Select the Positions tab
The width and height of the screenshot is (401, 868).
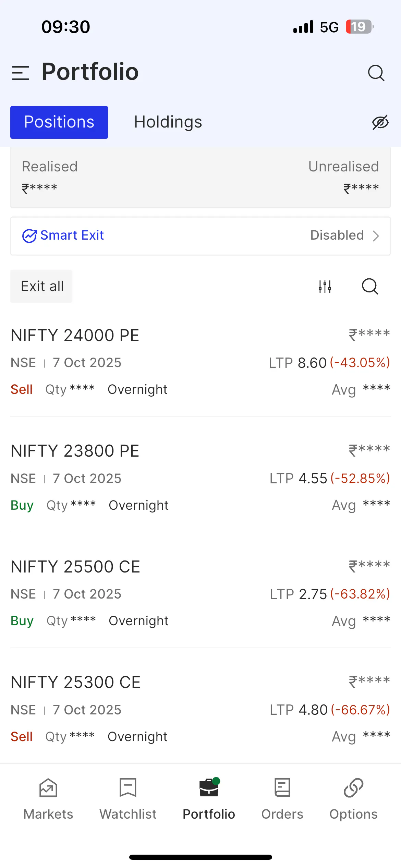[59, 122]
